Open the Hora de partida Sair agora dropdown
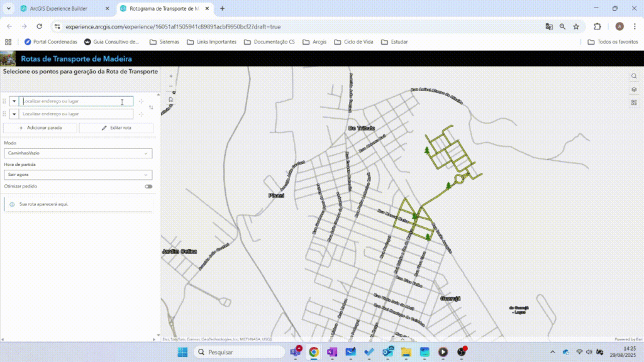Image resolution: width=644 pixels, height=362 pixels. (78, 175)
